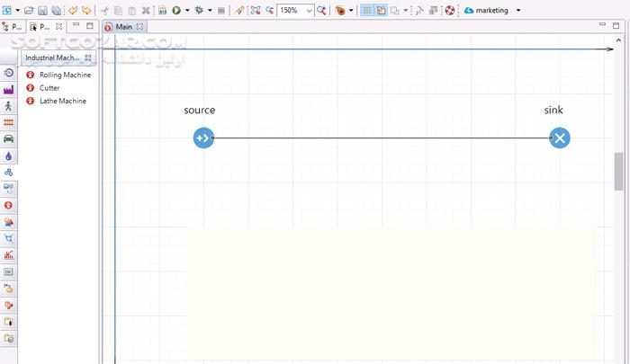Screen dimensions: 630x364
Task: Switch palette view mode next to Industrial Machines header
Action: click(88, 58)
